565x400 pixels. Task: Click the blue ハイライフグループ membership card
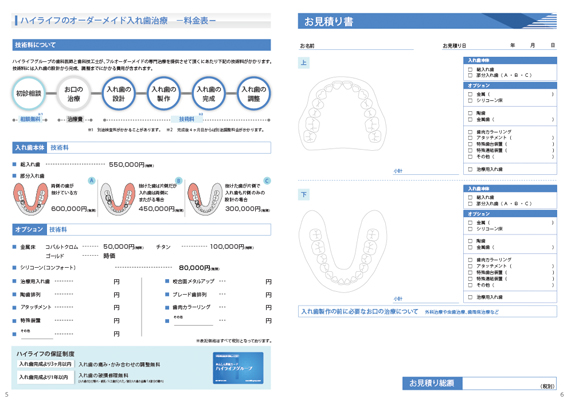click(x=238, y=368)
